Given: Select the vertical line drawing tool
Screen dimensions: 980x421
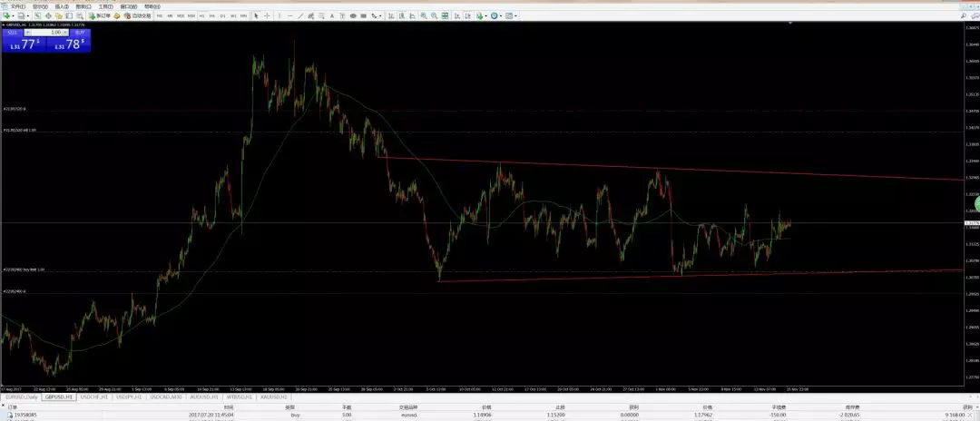Looking at the screenshot, I should click(x=279, y=15).
